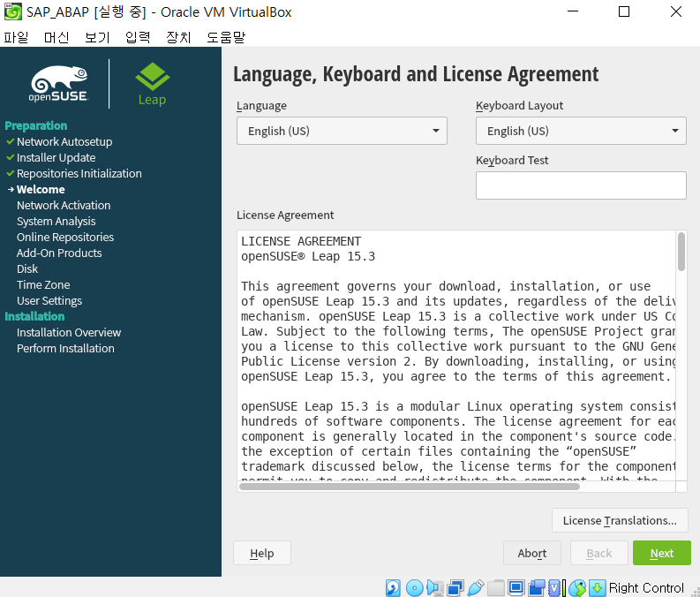Click 'System Analysis' step in sidebar
Viewport: 700px width, 597px height.
[56, 221]
